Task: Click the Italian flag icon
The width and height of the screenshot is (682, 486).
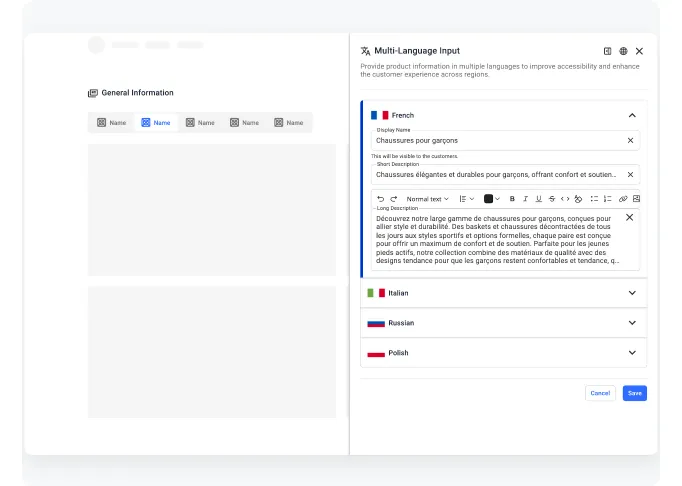Action: click(376, 293)
